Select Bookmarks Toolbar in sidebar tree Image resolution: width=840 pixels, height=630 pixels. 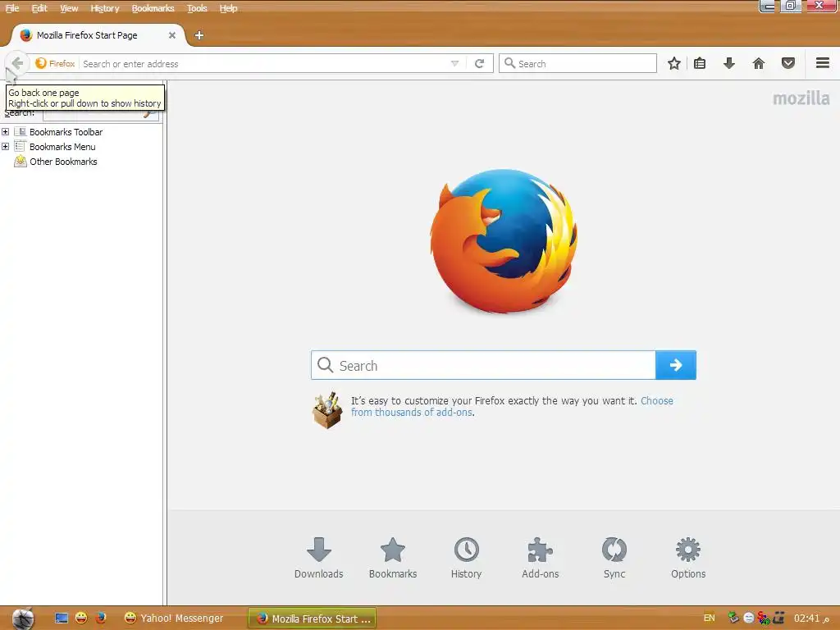(66, 132)
